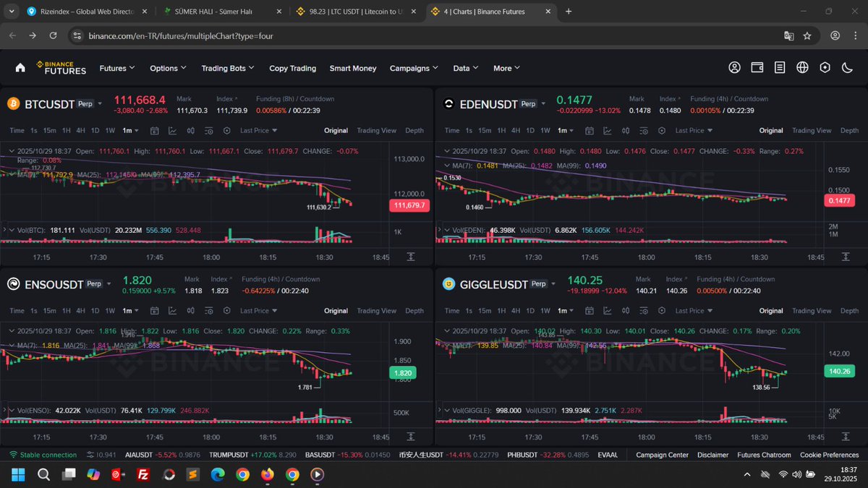Viewport: 868px width, 488px height.
Task: Open calendar date icon on EDENUSDT chart
Action: click(590, 131)
